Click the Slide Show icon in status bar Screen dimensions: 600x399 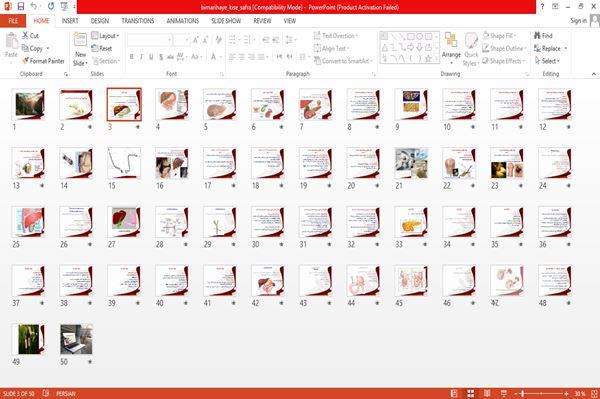[504, 393]
